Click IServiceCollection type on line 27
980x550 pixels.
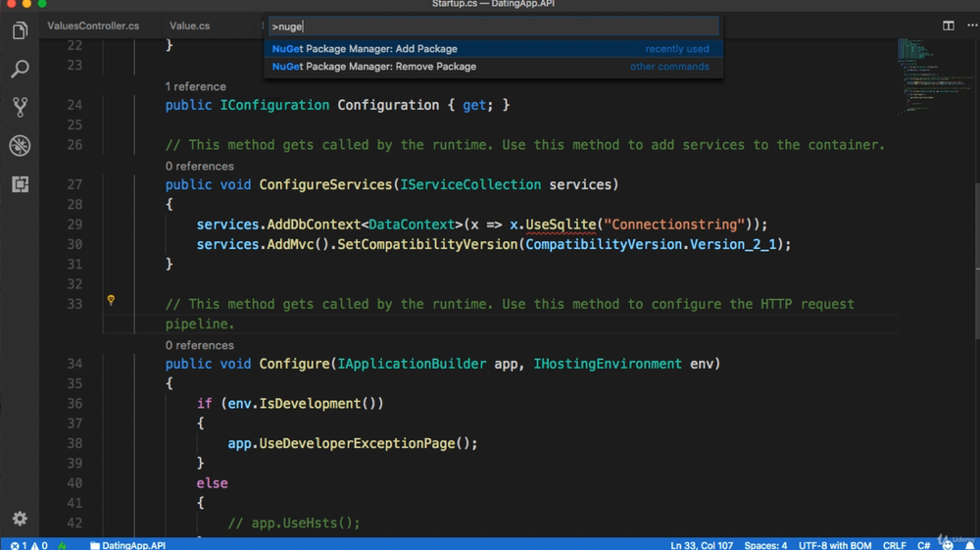point(470,184)
